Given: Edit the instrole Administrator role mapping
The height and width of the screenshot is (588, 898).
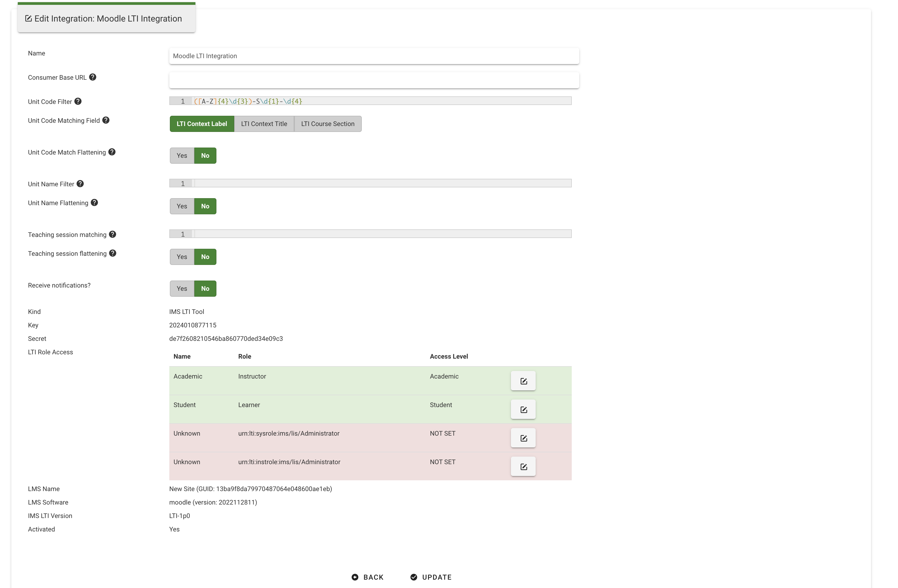Looking at the screenshot, I should (522, 467).
